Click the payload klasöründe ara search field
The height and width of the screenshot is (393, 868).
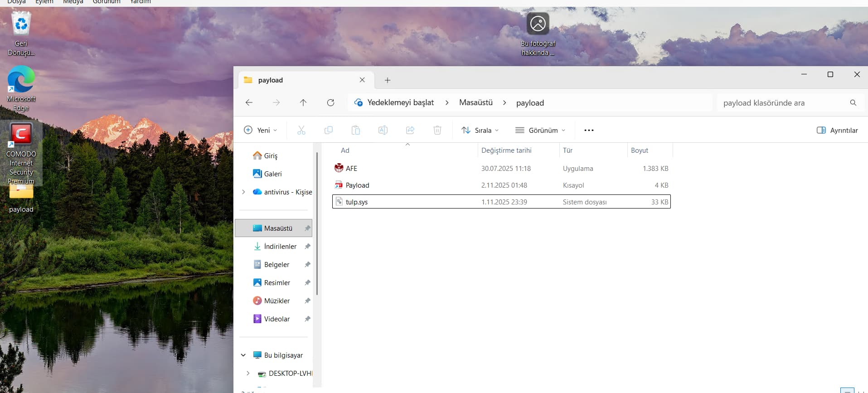782,103
